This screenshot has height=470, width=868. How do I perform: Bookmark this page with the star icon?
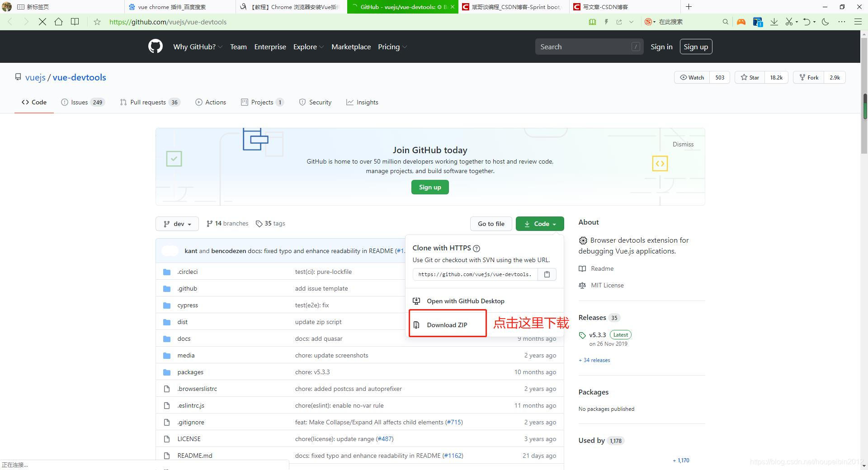(97, 22)
